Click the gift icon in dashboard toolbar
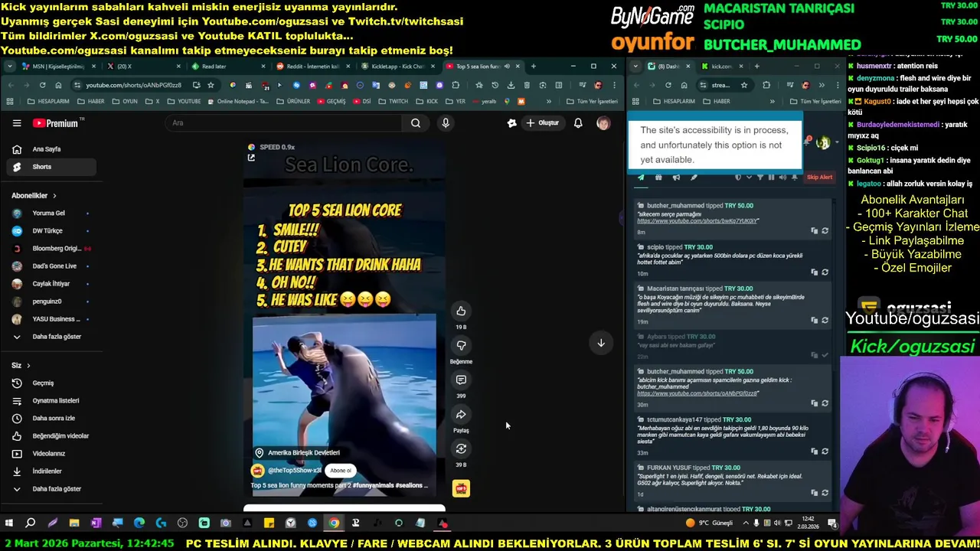This screenshot has width=980, height=551. [658, 178]
